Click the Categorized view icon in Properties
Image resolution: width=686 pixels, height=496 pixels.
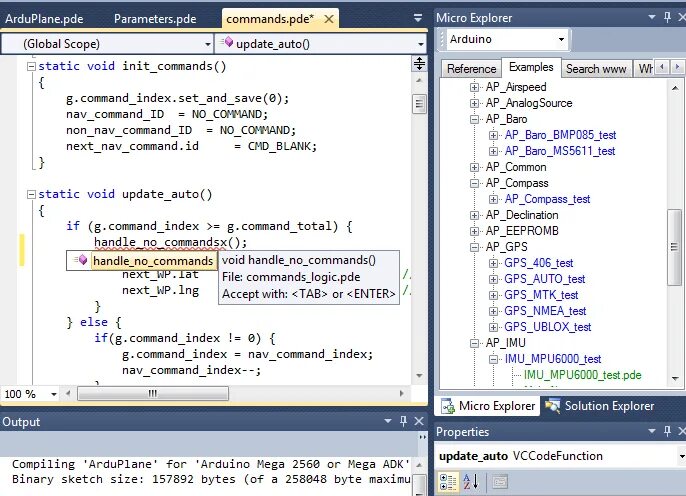coord(448,482)
